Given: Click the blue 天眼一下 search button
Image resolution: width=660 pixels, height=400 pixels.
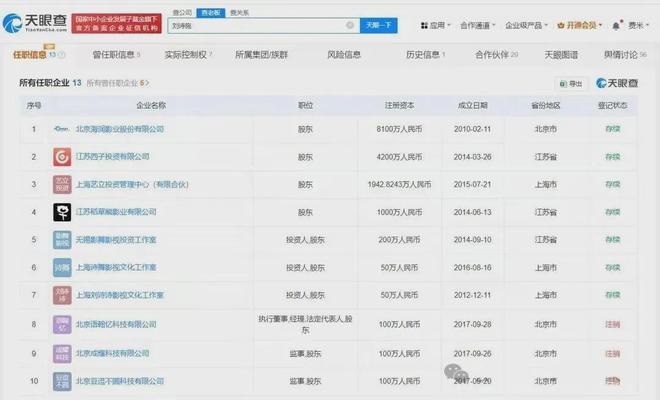Looking at the screenshot, I should [x=378, y=25].
